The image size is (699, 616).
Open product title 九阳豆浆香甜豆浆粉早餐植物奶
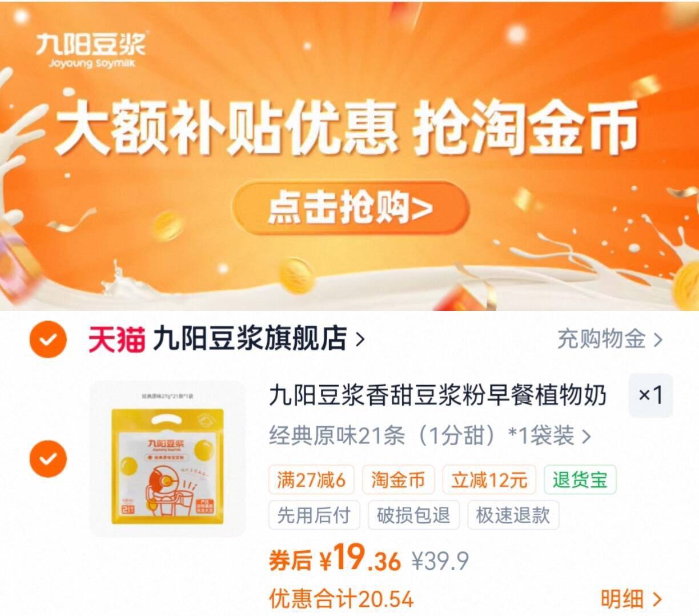point(437,395)
